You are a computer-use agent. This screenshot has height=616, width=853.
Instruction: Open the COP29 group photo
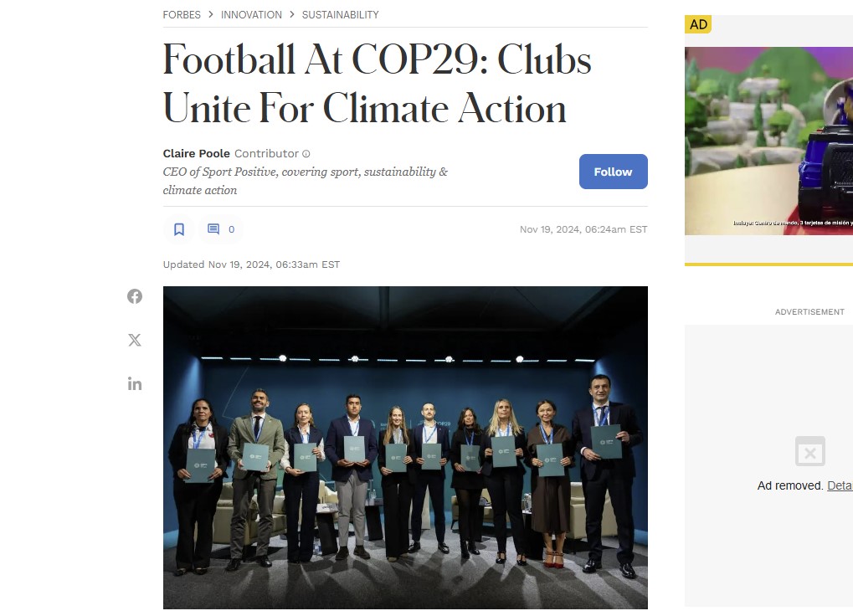coord(405,447)
